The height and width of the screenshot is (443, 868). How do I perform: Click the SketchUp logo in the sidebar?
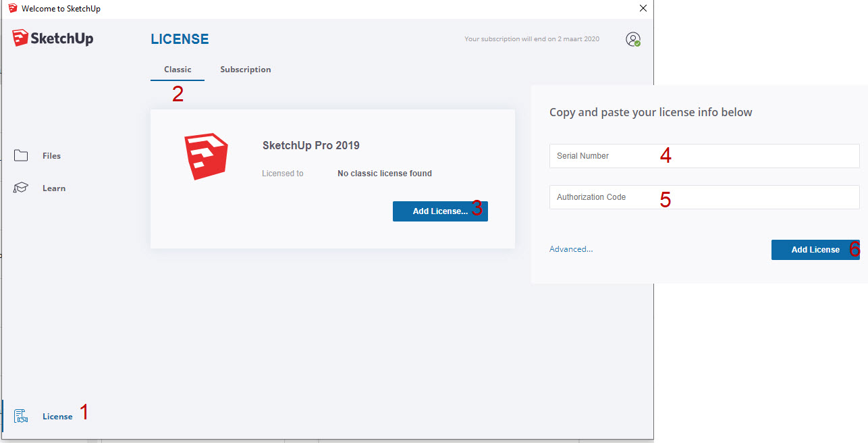(x=53, y=38)
